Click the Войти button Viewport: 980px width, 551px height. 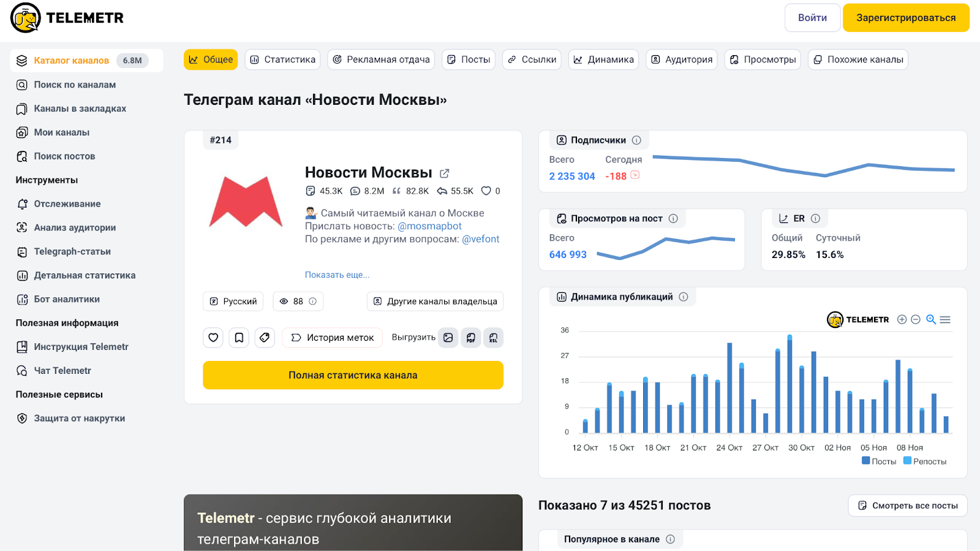tap(812, 18)
